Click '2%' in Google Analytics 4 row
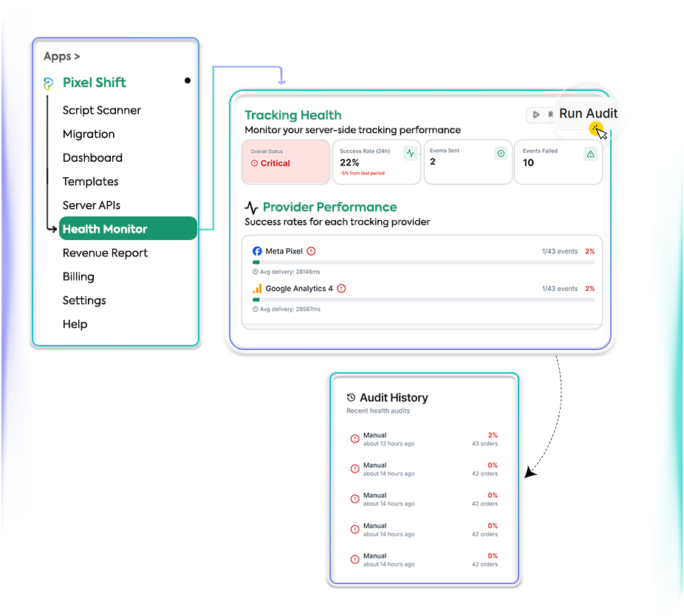This screenshot has width=684, height=616. [589, 290]
